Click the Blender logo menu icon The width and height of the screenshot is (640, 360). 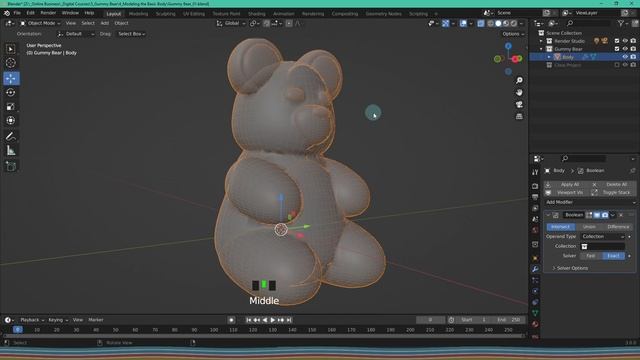[7, 13]
